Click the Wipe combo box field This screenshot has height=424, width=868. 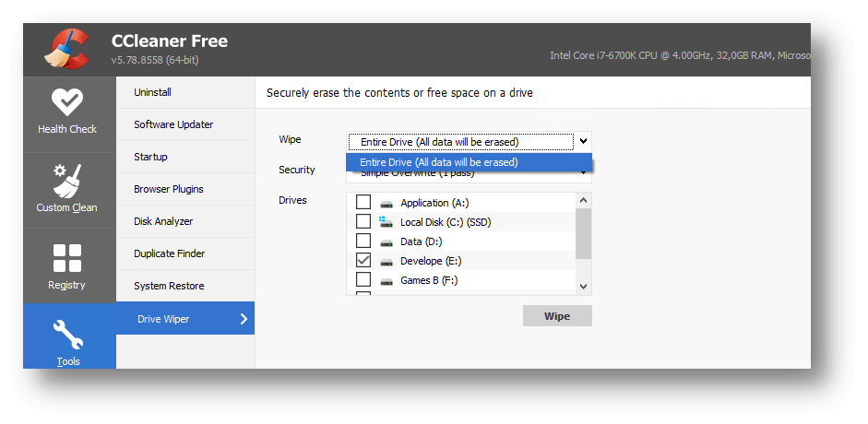[469, 142]
